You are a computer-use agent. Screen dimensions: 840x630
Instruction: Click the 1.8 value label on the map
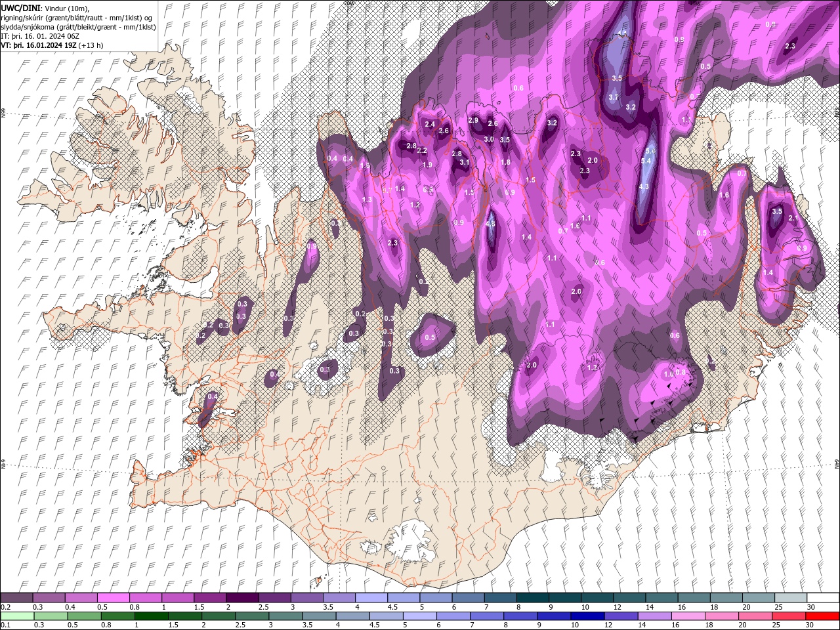[505, 162]
